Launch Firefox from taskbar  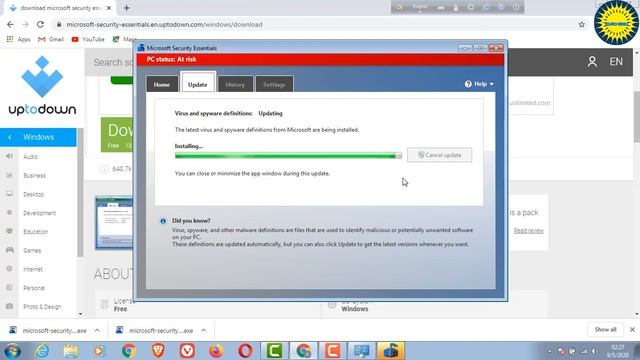(x=216, y=351)
